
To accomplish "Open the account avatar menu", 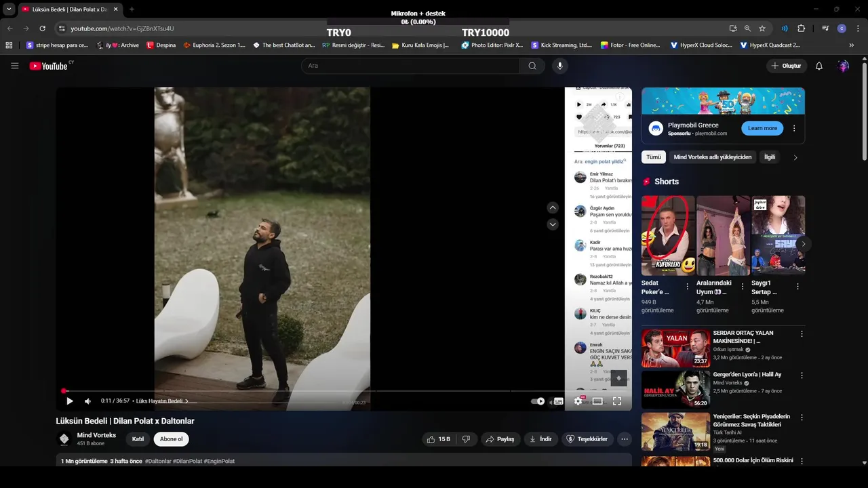I will pyautogui.click(x=843, y=66).
